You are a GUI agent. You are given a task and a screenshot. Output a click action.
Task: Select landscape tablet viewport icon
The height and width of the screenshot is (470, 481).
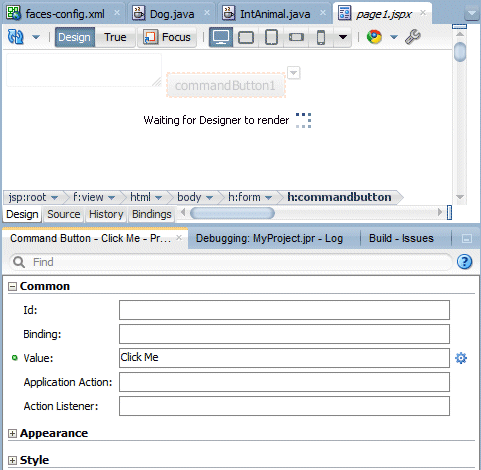coord(246,37)
